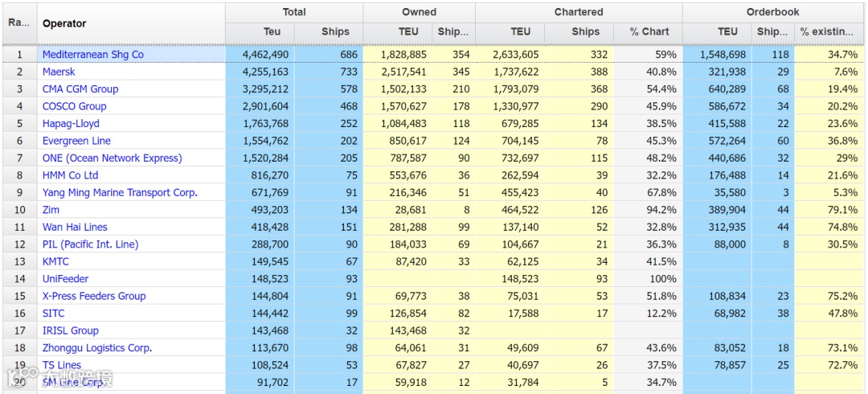Open the X-Press Feeders Group link
This screenshot has width=868, height=394.
(x=94, y=296)
